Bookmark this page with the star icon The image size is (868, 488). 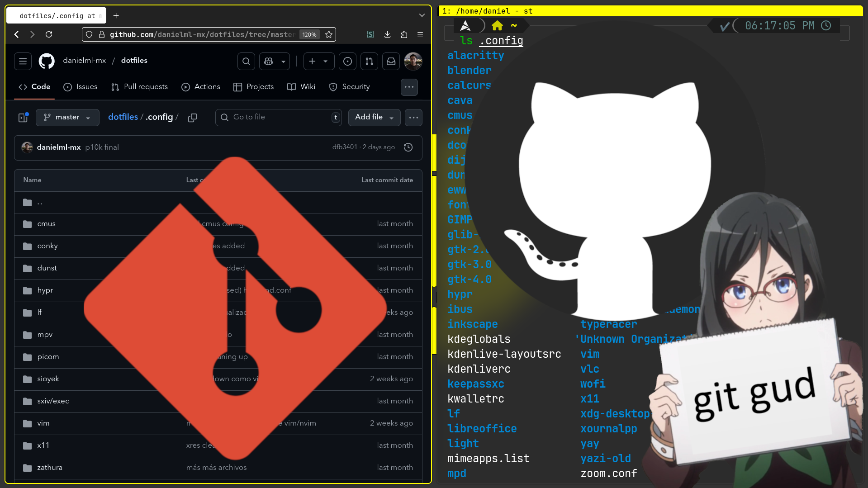329,34
